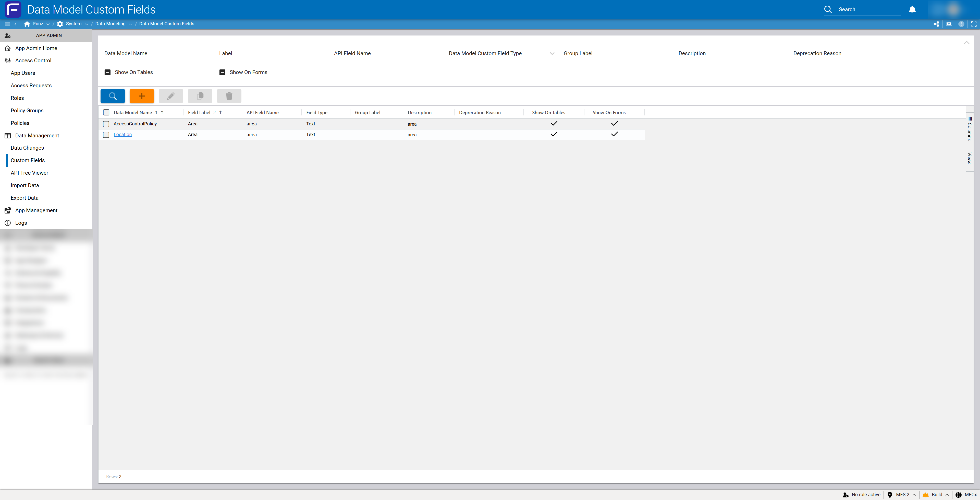This screenshot has width=980, height=500.
Task: Open Data Model Custom Field Type dropdown
Action: 552,54
